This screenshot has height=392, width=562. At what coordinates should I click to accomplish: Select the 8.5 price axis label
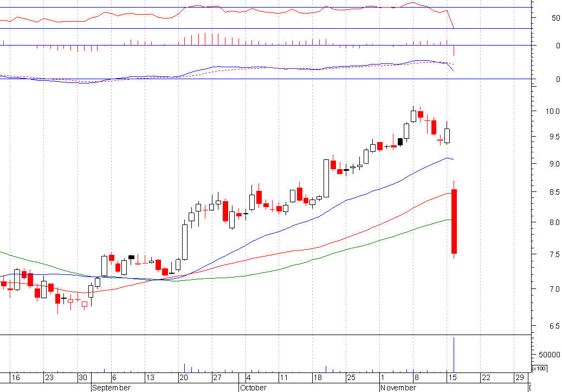554,192
